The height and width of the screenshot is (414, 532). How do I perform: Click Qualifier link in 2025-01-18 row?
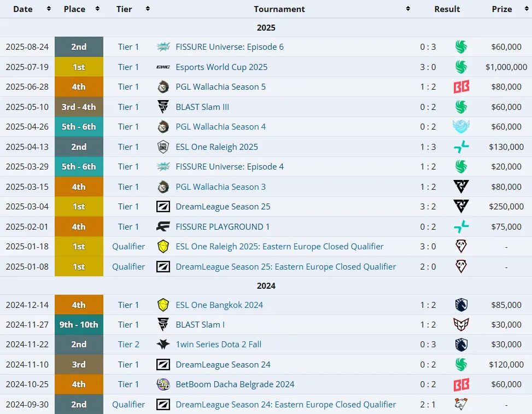pos(128,247)
